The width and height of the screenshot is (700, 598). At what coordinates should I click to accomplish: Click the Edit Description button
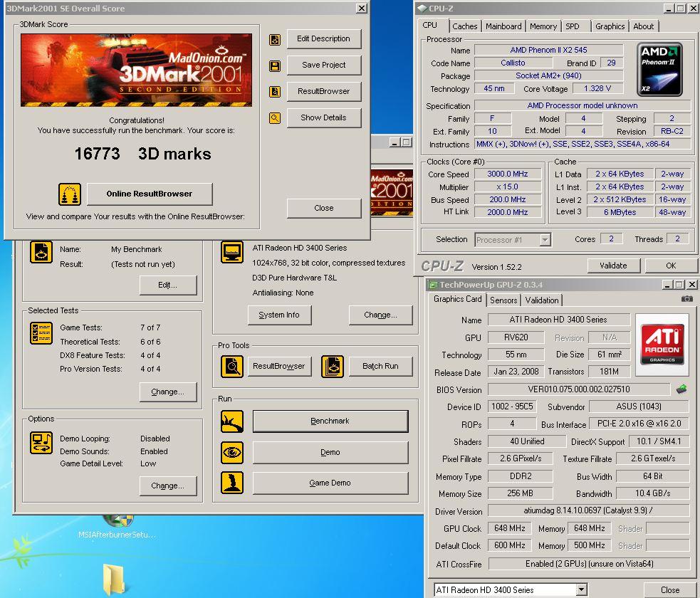pos(324,39)
